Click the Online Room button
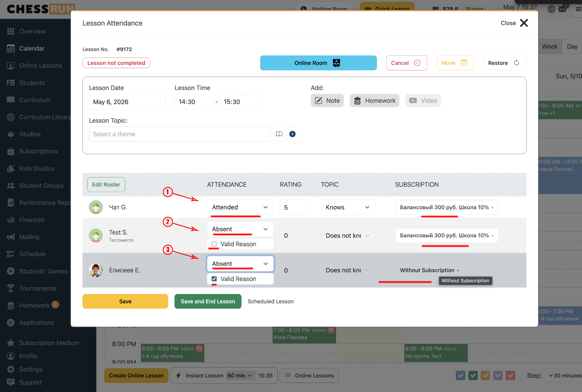 318,63
